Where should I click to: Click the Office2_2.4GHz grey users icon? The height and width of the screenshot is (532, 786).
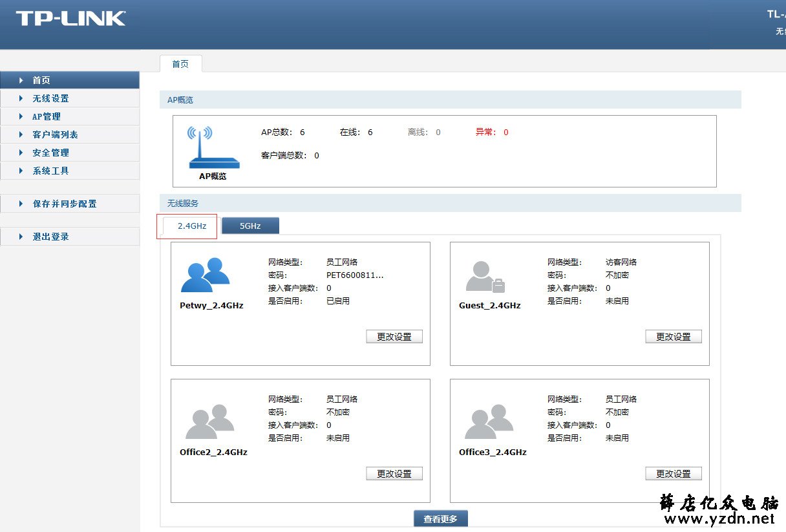coord(210,421)
